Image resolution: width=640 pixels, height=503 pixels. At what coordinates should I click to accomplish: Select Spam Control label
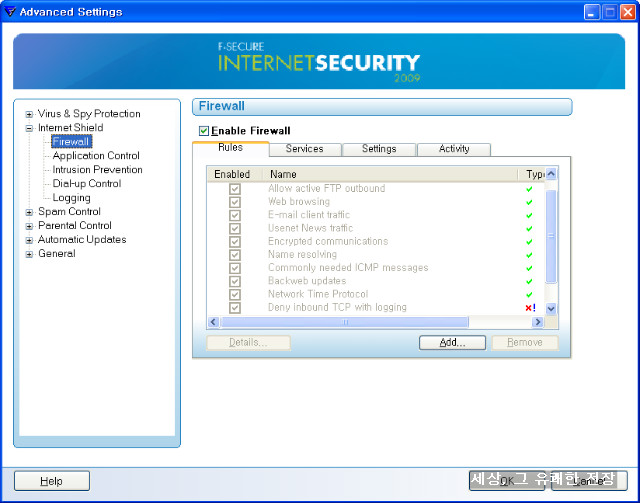click(69, 211)
